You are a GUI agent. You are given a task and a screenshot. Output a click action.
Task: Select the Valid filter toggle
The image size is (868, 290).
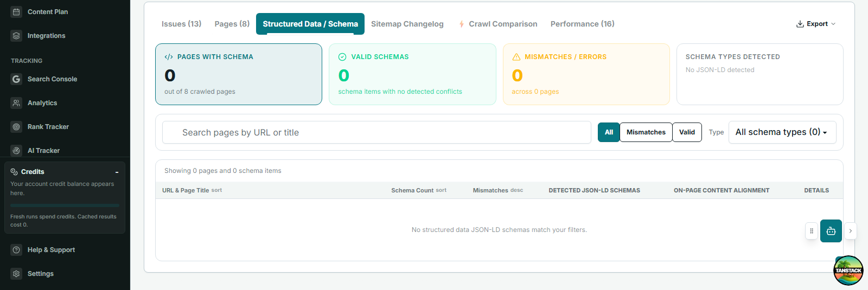point(687,132)
